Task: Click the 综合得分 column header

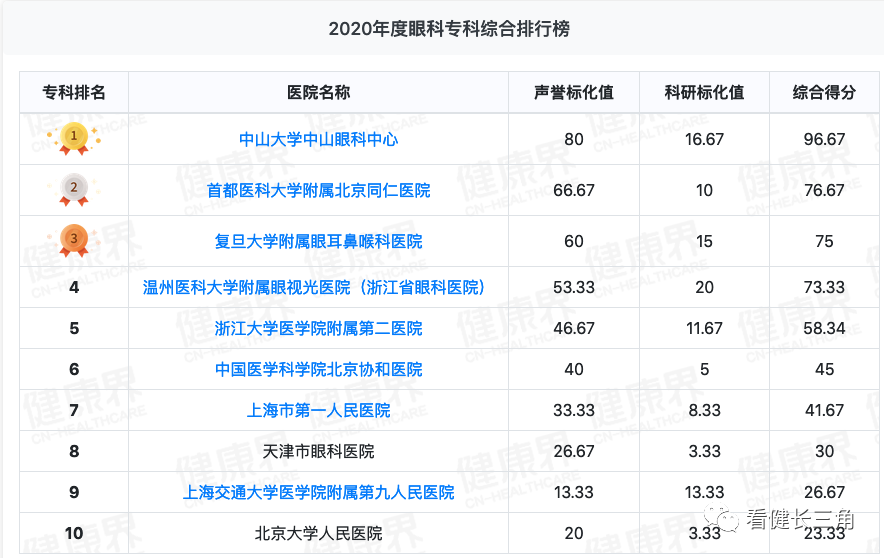Action: tap(824, 92)
